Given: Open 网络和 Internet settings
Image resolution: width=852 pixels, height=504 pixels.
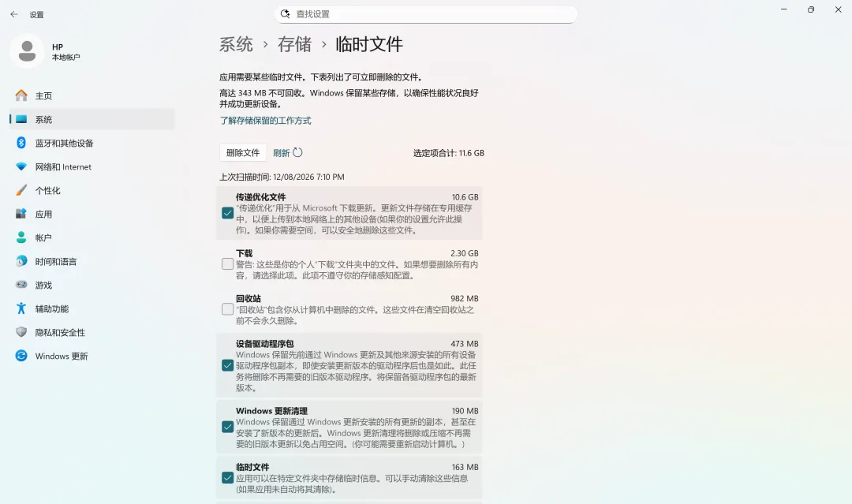Looking at the screenshot, I should 92,166.
